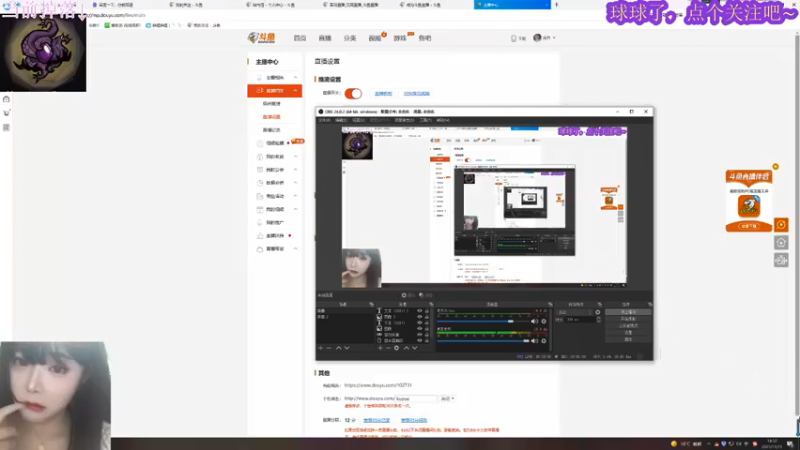
Task: Open the scene transition type dropdown in OBS
Action: (574, 312)
